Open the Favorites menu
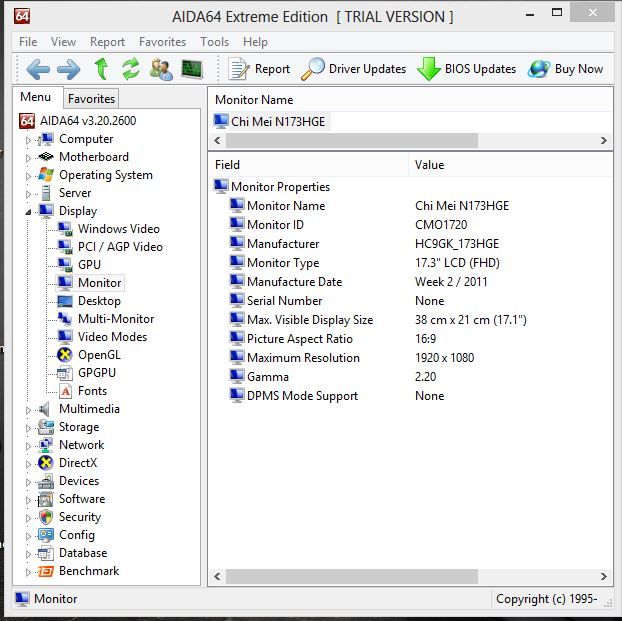The height and width of the screenshot is (621, 622). [x=162, y=42]
